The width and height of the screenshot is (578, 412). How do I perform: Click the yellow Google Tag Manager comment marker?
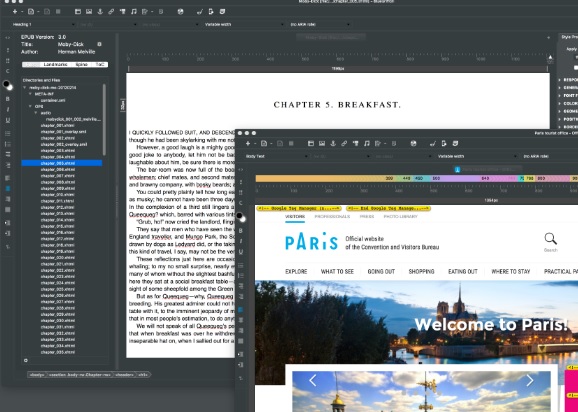coord(299,209)
